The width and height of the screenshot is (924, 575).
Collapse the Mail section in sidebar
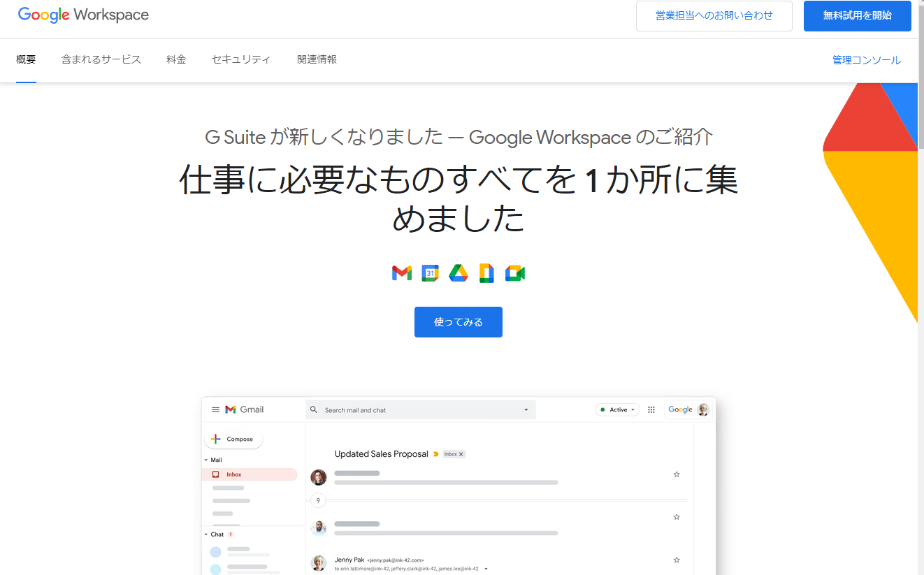pos(206,460)
